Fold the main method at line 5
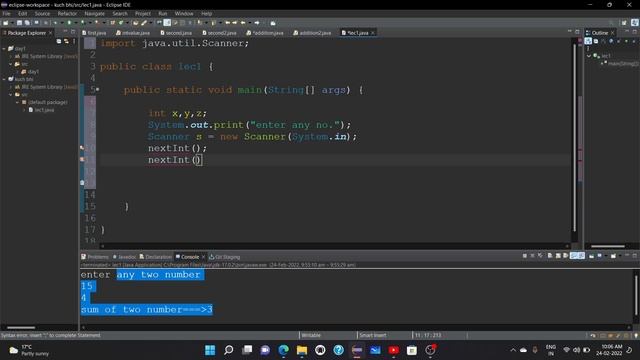This screenshot has width=640, height=360. point(98,89)
